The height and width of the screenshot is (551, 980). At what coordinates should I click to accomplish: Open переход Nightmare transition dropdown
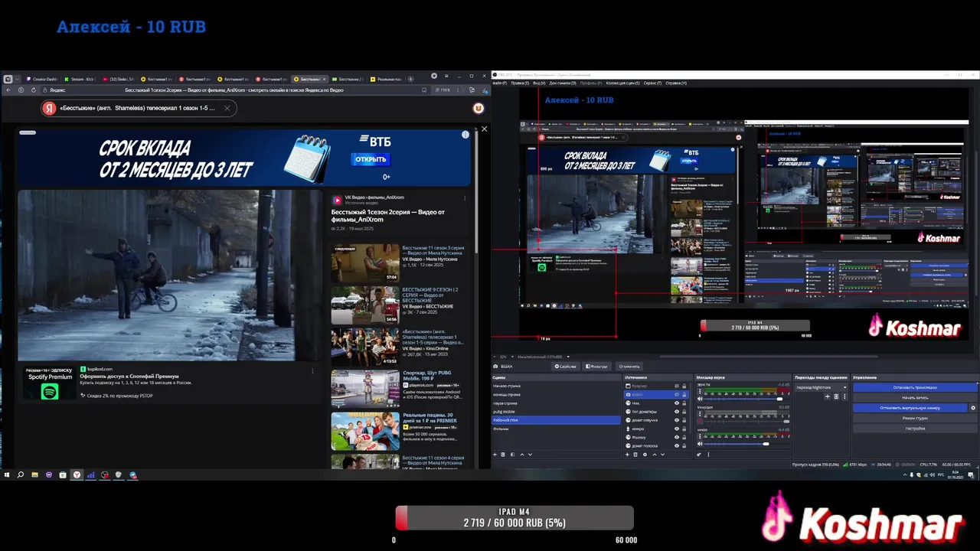[x=822, y=387]
